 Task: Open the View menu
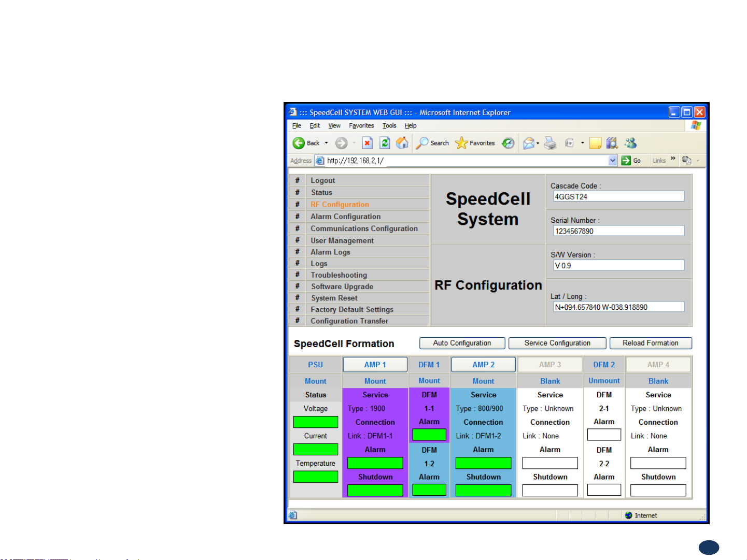(x=334, y=125)
